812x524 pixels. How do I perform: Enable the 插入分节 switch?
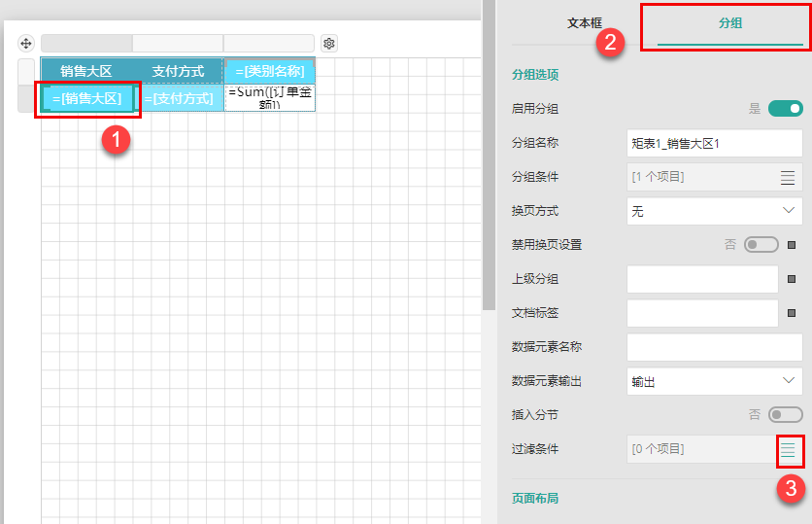785,415
